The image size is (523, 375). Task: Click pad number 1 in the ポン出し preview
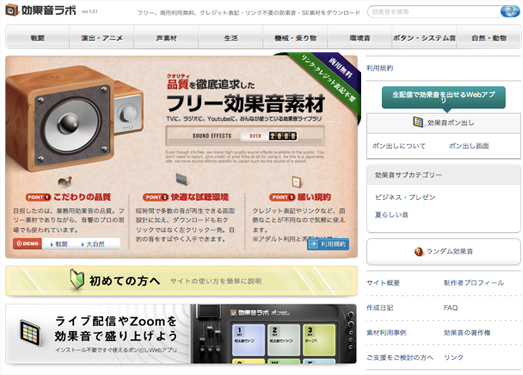click(248, 340)
